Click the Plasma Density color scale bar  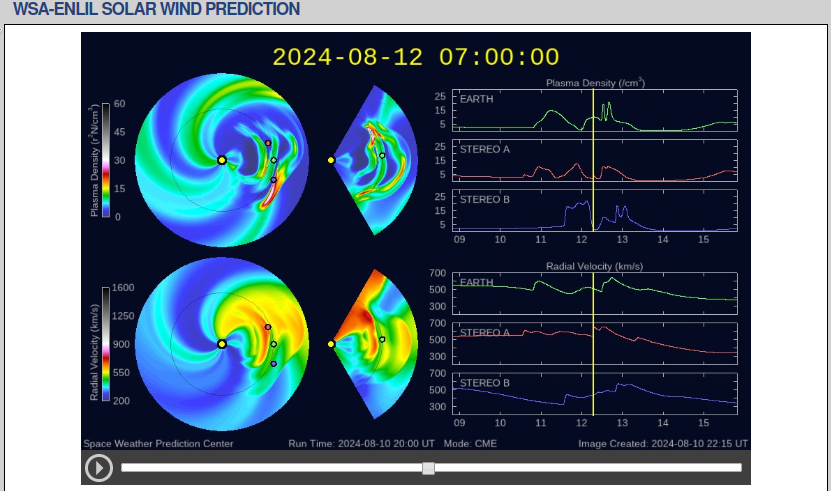(x=105, y=160)
